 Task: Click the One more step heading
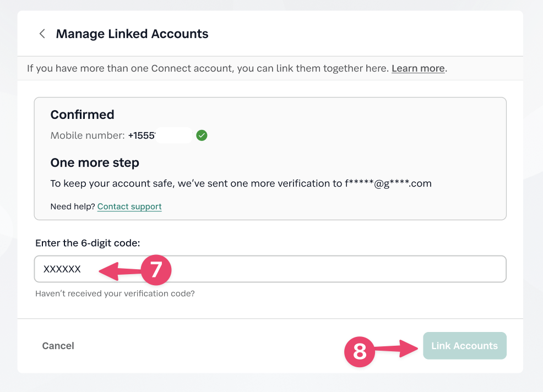[95, 162]
